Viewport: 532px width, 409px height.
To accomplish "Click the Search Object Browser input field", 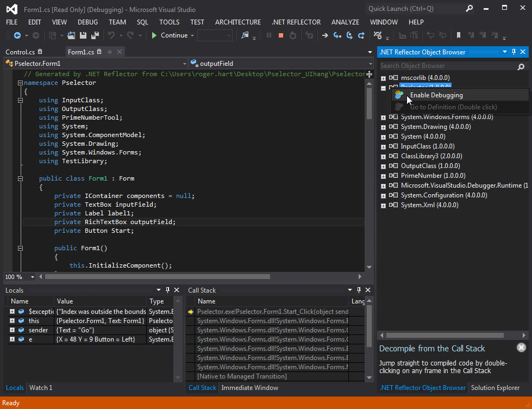I will pyautogui.click(x=446, y=66).
